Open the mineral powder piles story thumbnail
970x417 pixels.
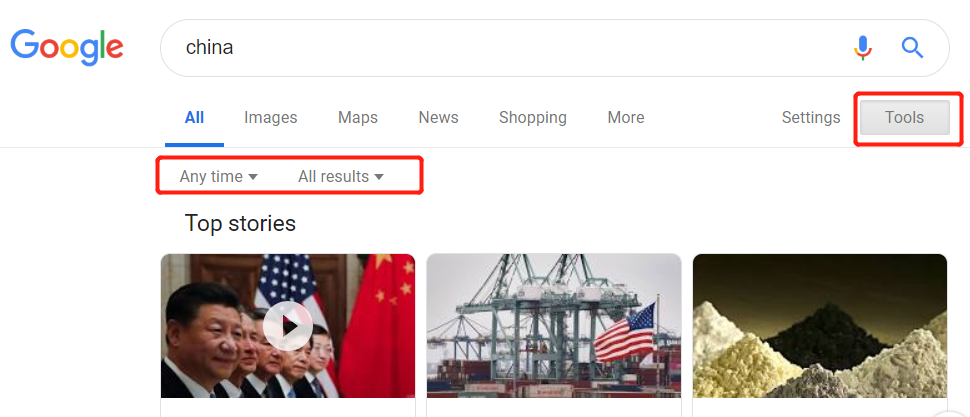coord(820,326)
